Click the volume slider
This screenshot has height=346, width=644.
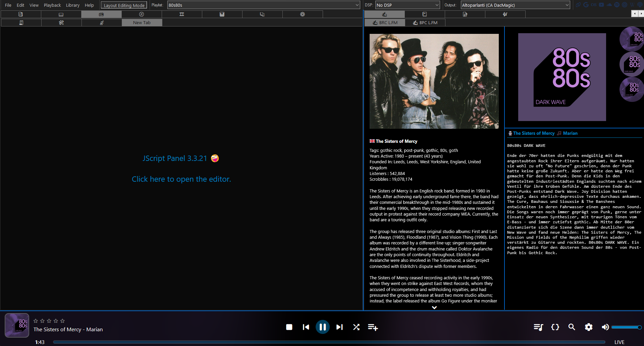(x=626, y=327)
